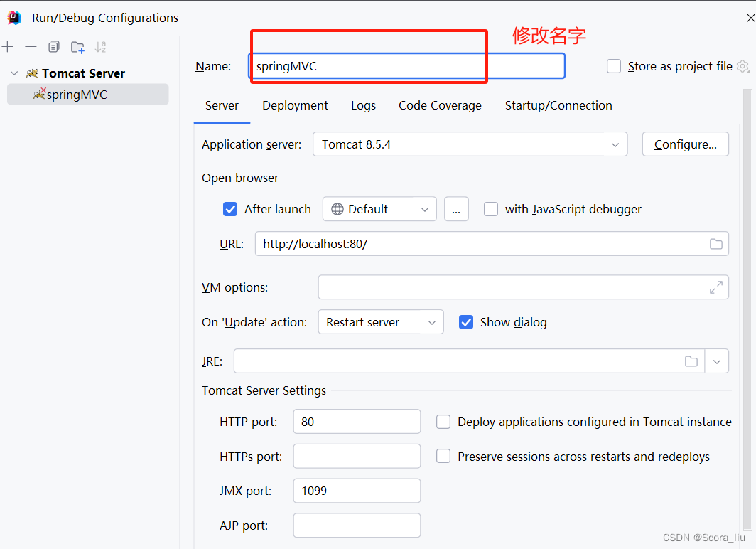This screenshot has width=756, height=549.
Task: Click the Configure... button
Action: pos(685,144)
